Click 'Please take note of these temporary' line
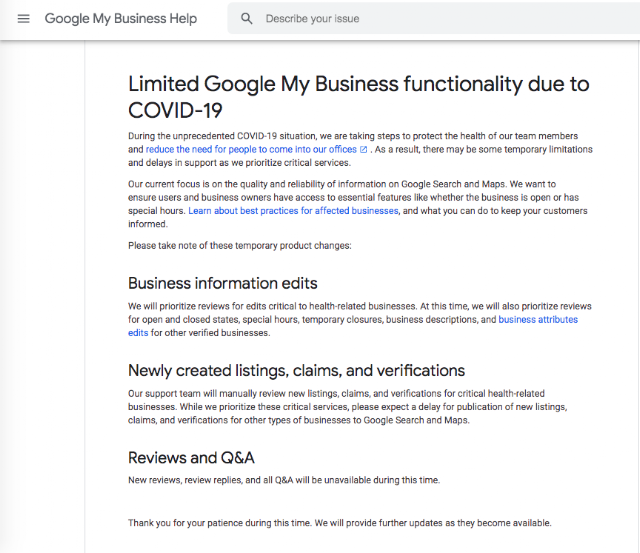640x553 pixels. click(x=239, y=246)
